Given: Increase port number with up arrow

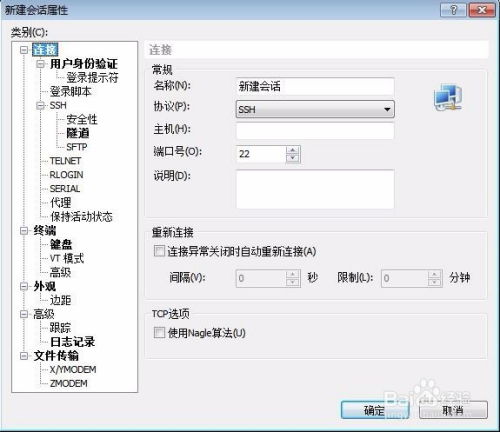Looking at the screenshot, I should point(293,150).
